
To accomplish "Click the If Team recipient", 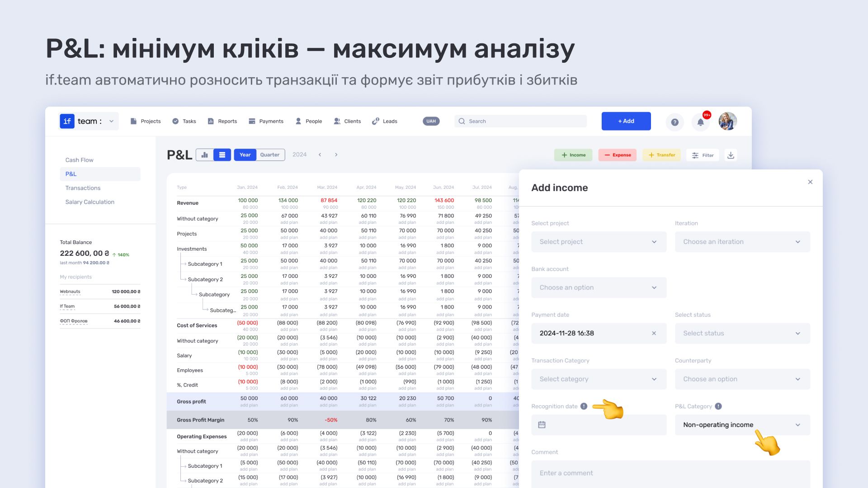I will click(67, 306).
